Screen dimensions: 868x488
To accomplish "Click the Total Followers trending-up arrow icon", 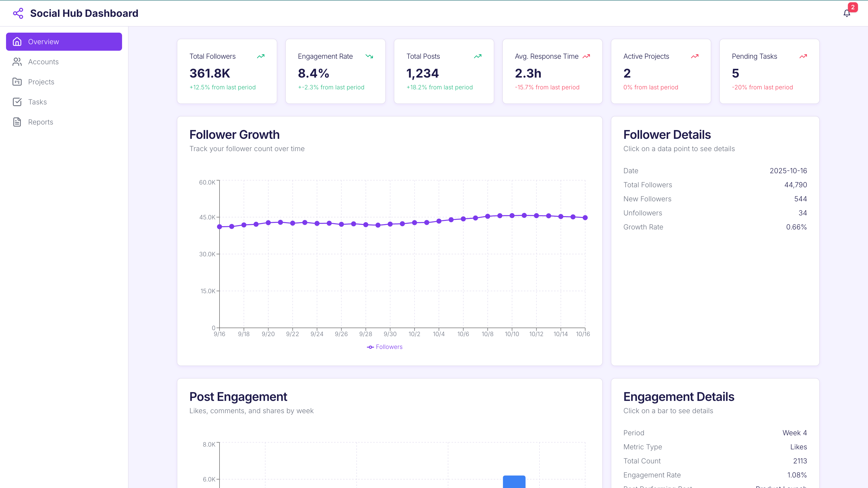I will (260, 56).
